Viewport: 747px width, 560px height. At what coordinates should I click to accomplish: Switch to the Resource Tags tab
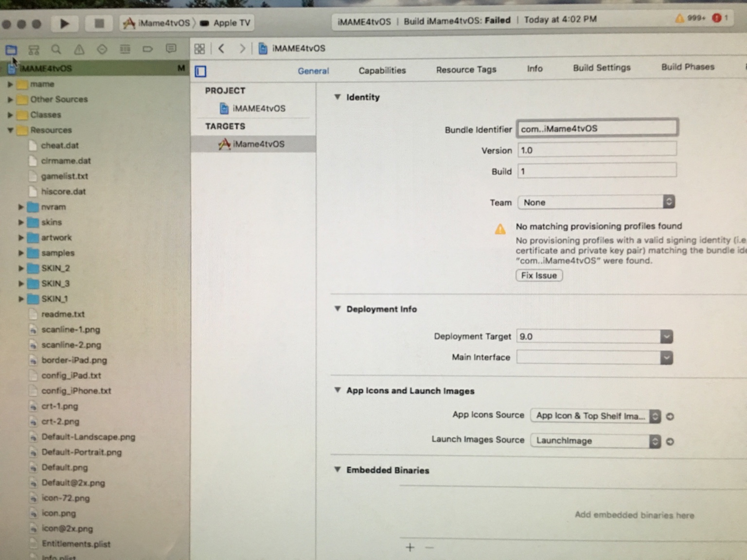466,70
